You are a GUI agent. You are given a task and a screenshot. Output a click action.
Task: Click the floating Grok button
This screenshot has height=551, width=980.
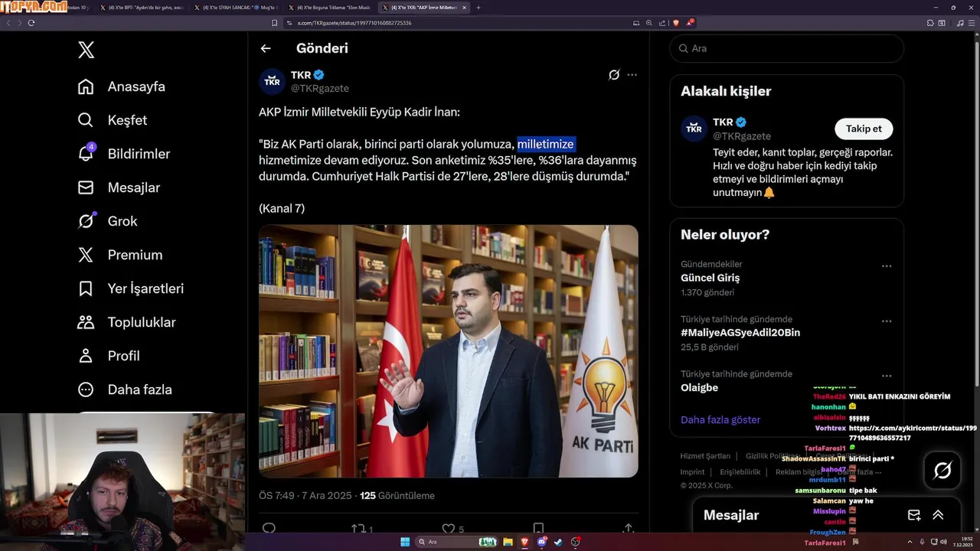(x=942, y=471)
